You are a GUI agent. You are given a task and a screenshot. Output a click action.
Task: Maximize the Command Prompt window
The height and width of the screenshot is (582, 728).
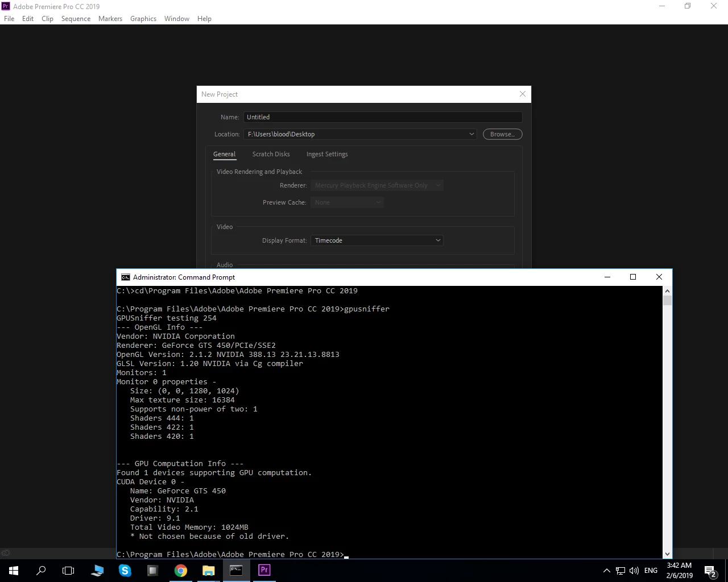click(x=633, y=277)
